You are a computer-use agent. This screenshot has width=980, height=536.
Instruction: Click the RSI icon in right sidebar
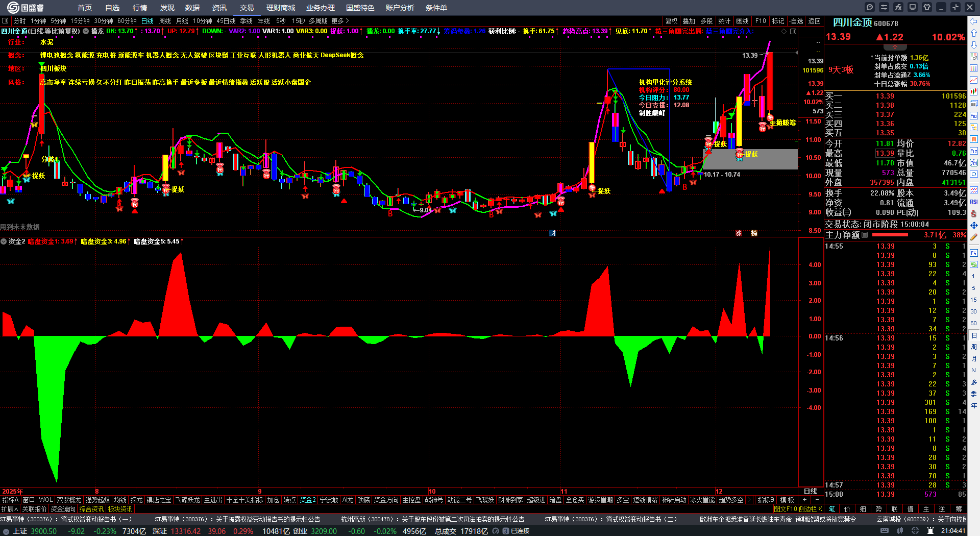click(x=974, y=202)
